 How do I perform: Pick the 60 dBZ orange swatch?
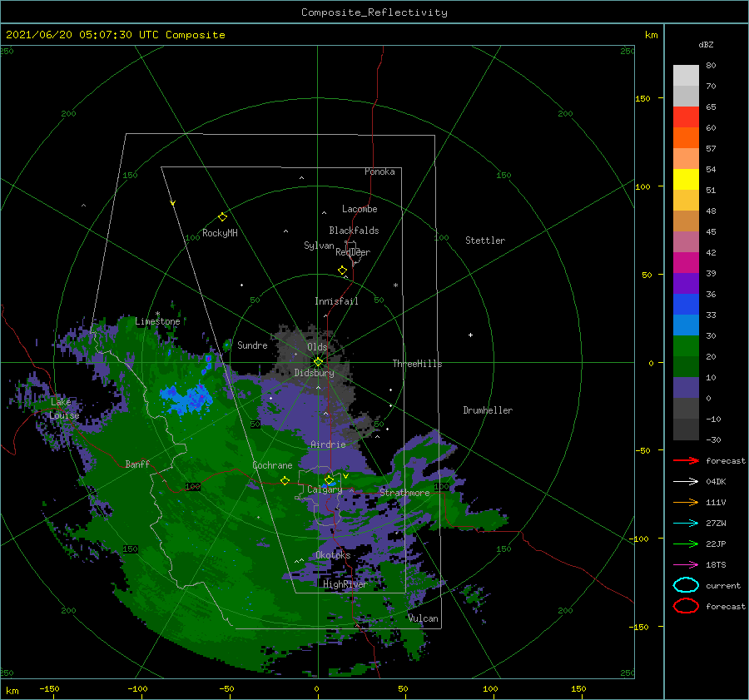pos(686,137)
